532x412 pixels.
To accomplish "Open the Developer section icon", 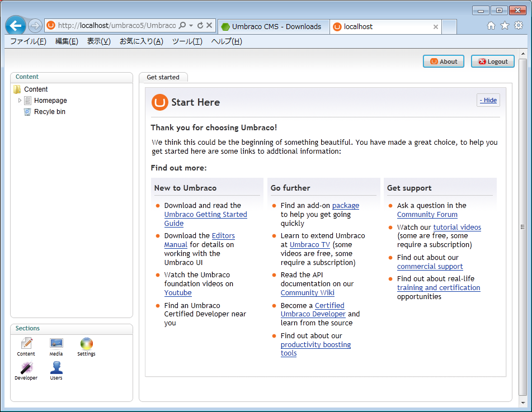I will click(x=26, y=368).
